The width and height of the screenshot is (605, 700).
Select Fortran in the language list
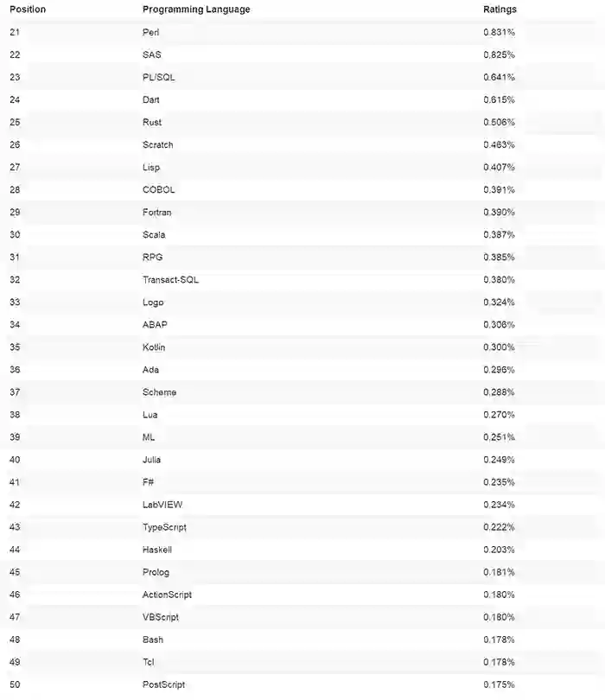click(157, 212)
